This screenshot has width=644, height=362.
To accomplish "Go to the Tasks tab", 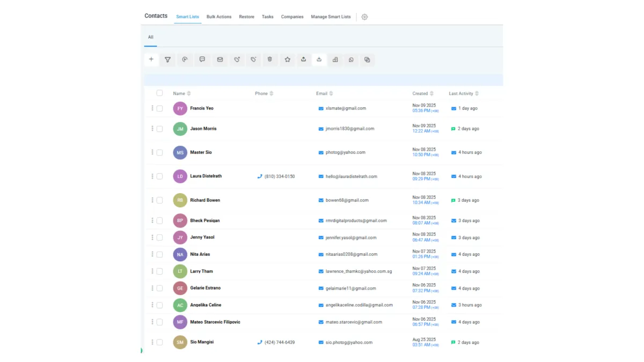I will click(x=268, y=17).
